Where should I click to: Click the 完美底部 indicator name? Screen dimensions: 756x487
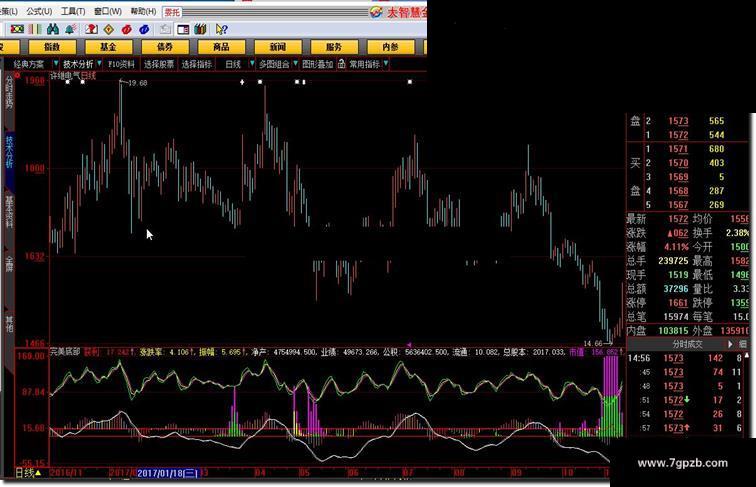click(65, 352)
